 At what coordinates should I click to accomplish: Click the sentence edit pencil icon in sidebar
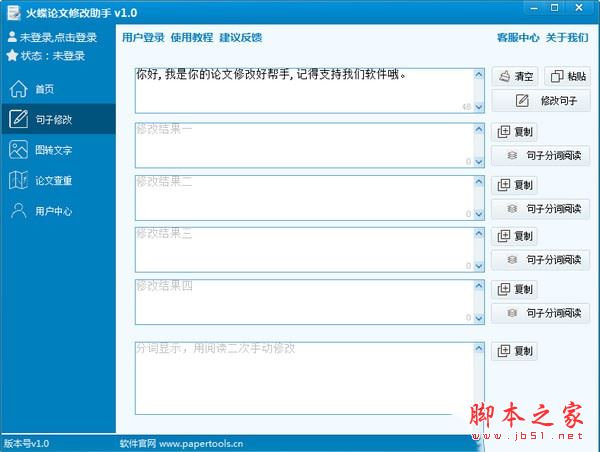[18, 119]
